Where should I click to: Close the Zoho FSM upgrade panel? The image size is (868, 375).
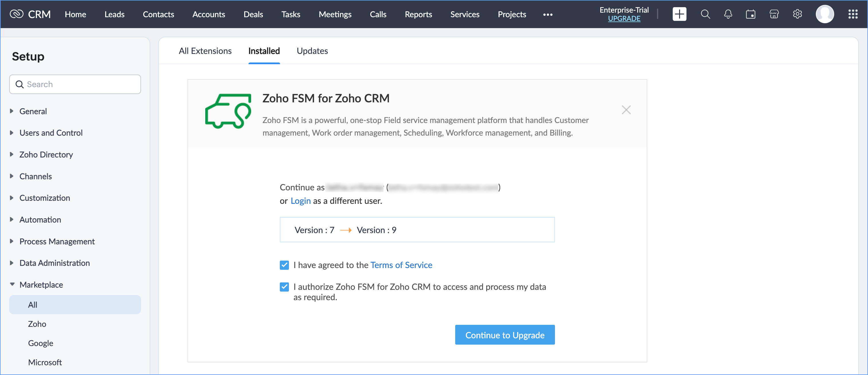coord(626,110)
